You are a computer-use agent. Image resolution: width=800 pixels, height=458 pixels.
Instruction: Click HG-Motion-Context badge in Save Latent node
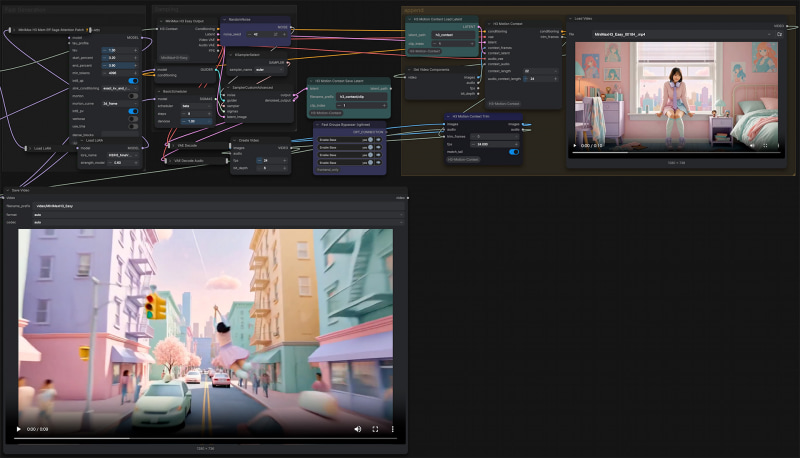326,113
